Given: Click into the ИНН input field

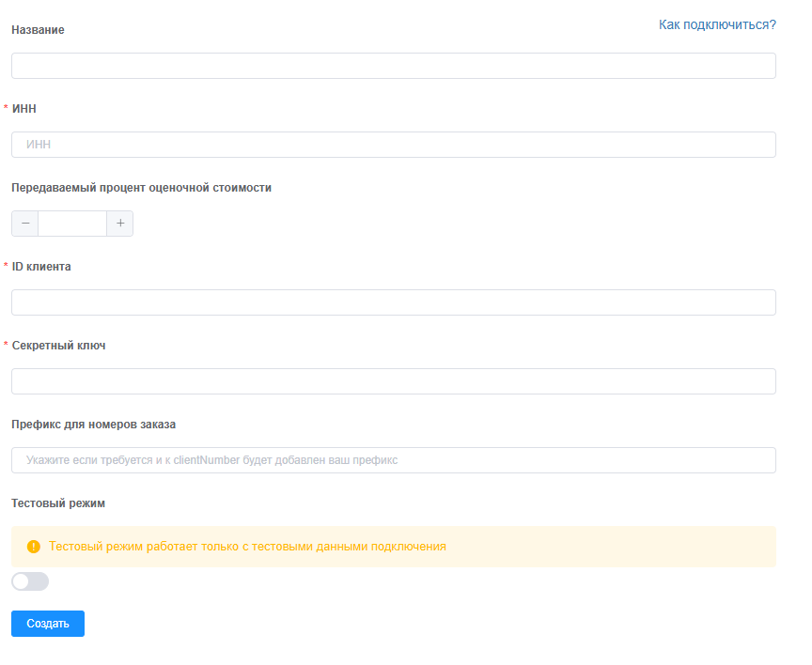Looking at the screenshot, I should [393, 145].
